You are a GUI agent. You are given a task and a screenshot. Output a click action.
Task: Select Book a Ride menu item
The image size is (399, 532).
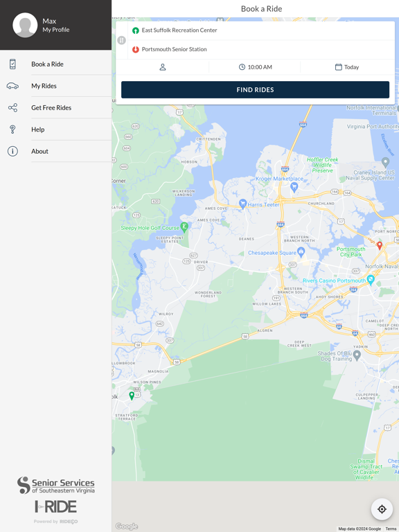pyautogui.click(x=55, y=64)
